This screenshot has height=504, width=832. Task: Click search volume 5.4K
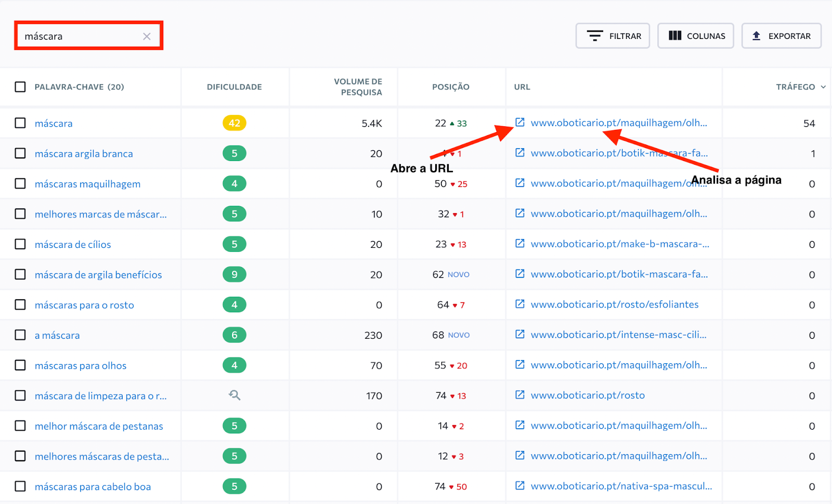pos(372,123)
